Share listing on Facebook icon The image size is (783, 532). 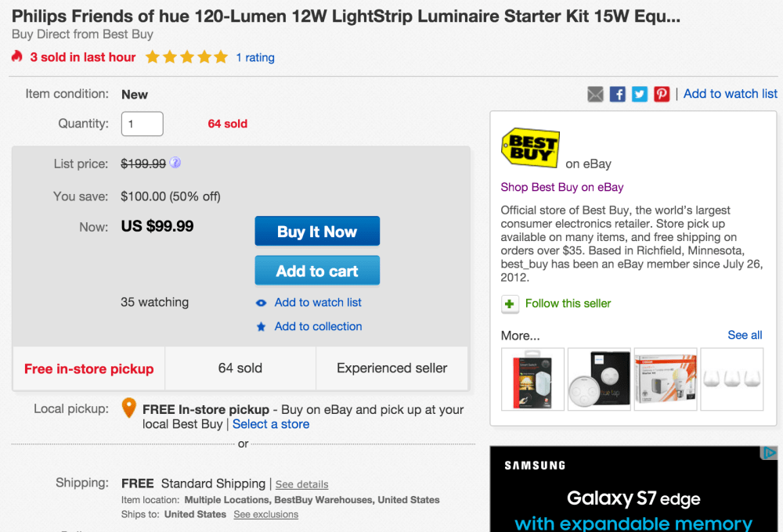[618, 94]
